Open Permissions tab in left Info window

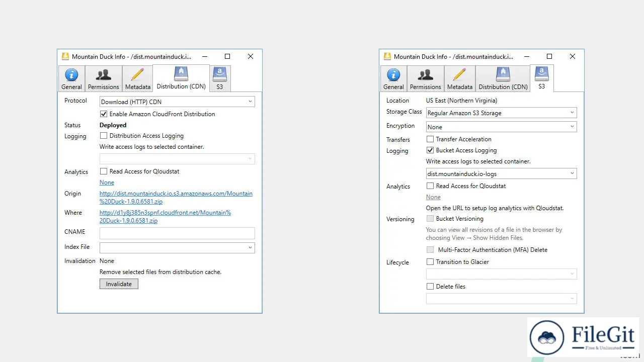pyautogui.click(x=104, y=79)
